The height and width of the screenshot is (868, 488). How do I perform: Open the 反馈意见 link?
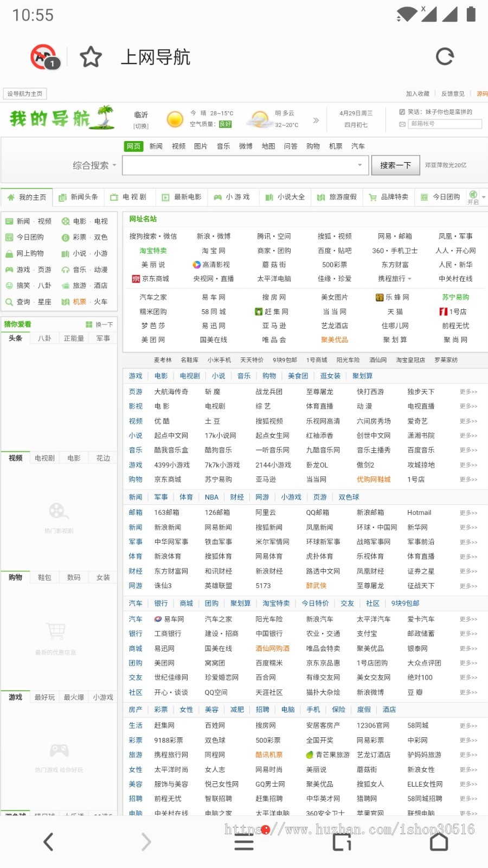(453, 94)
